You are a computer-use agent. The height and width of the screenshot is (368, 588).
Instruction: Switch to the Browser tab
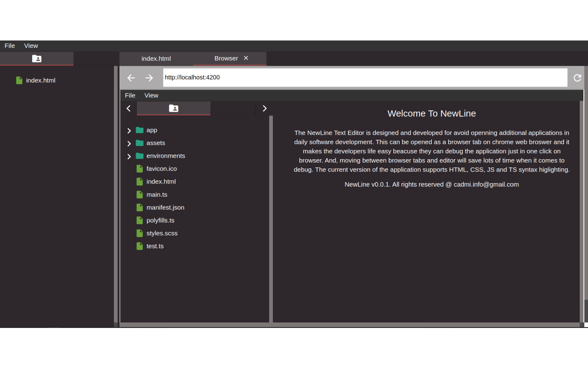[226, 58]
